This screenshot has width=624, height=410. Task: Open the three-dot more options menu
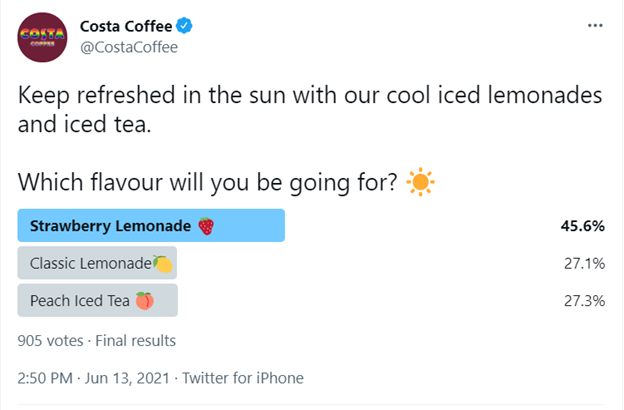point(595,25)
